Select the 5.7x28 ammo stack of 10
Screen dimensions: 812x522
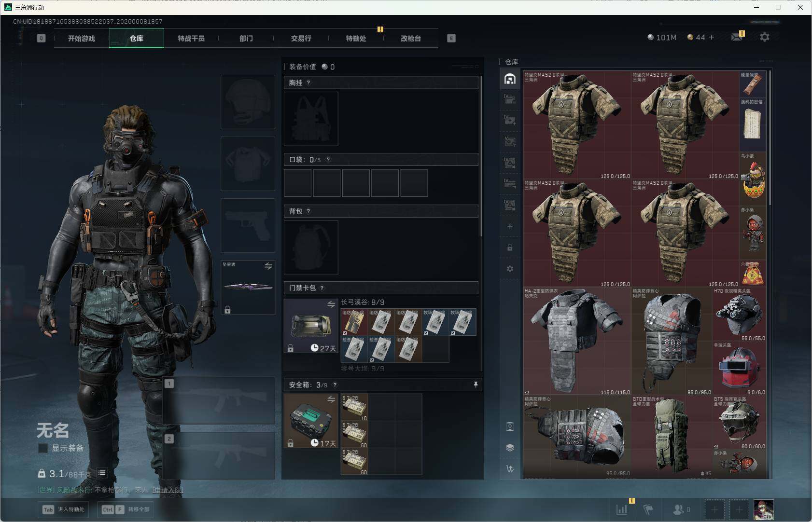point(354,408)
